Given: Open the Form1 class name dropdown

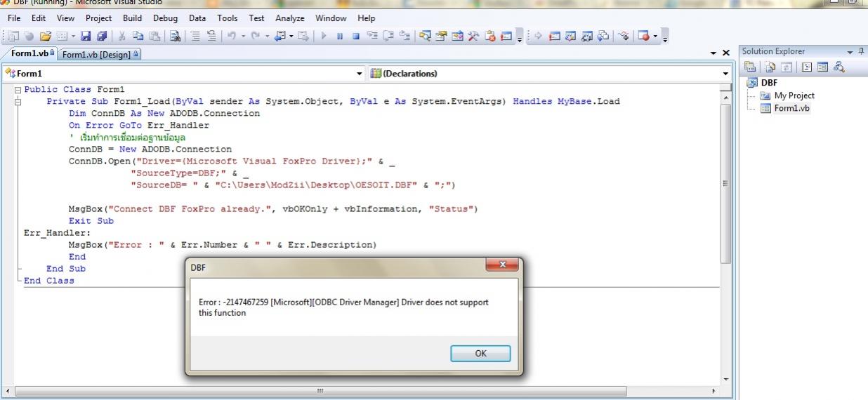Looking at the screenshot, I should (x=360, y=73).
